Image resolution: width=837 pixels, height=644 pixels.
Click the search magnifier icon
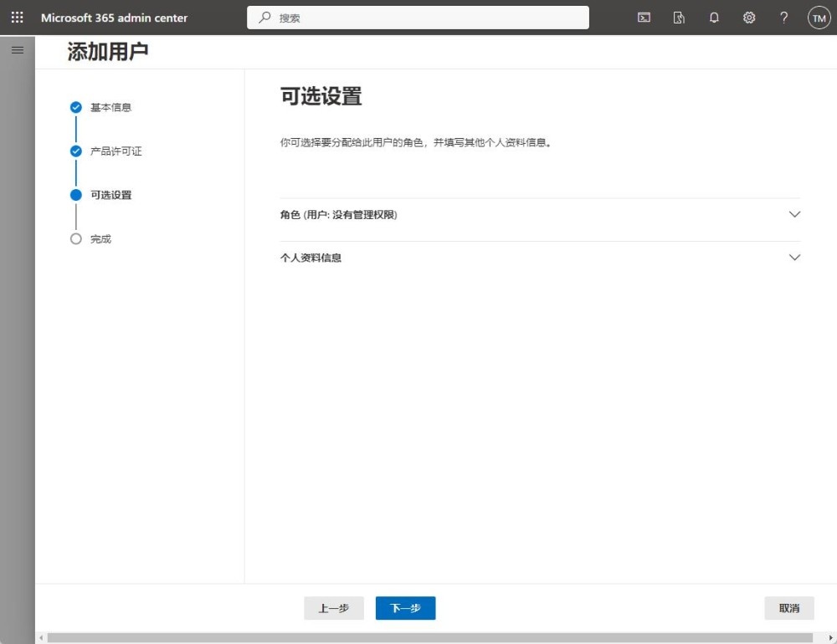point(265,18)
